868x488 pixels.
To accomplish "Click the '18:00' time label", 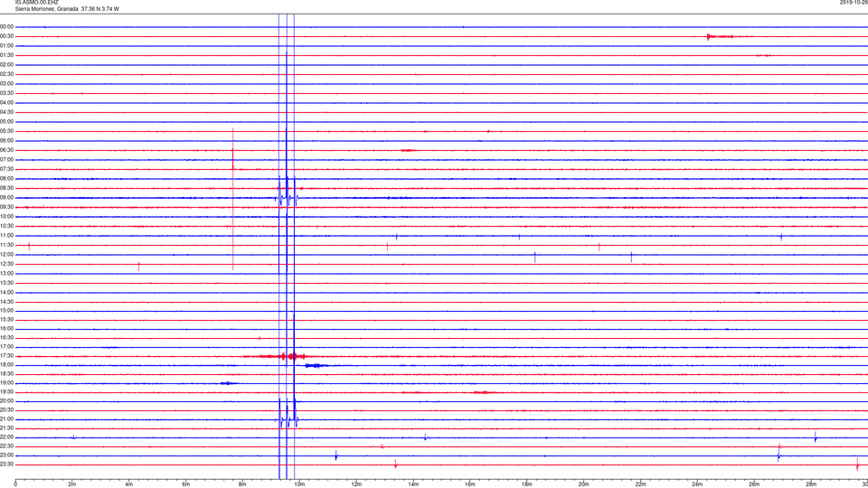I will (x=7, y=364).
